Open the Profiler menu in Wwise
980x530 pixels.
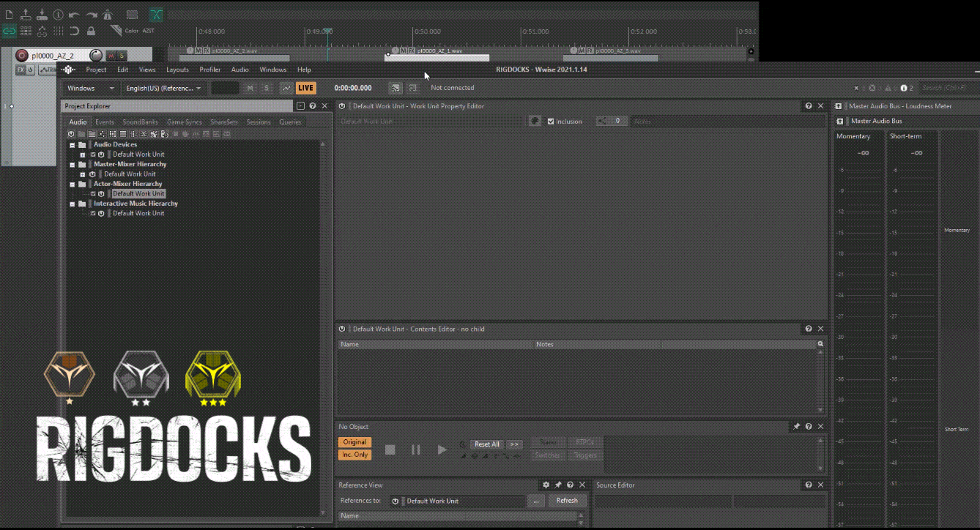click(210, 70)
